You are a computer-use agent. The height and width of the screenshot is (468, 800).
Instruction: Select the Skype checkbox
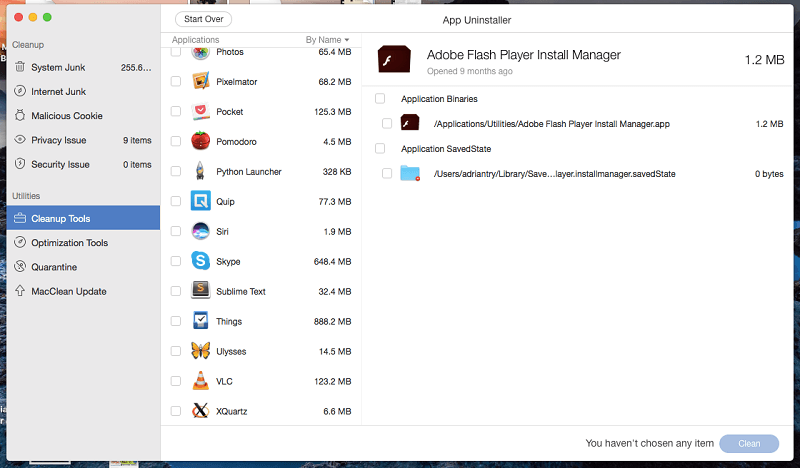tap(176, 261)
